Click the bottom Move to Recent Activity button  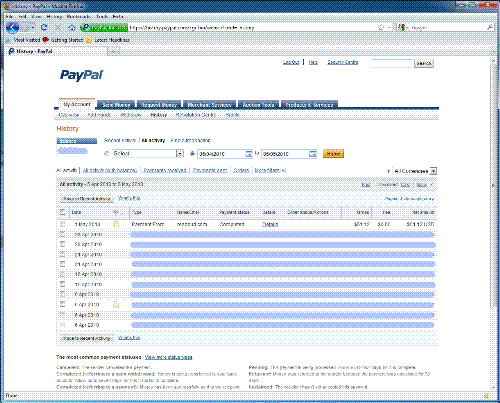coord(87,338)
